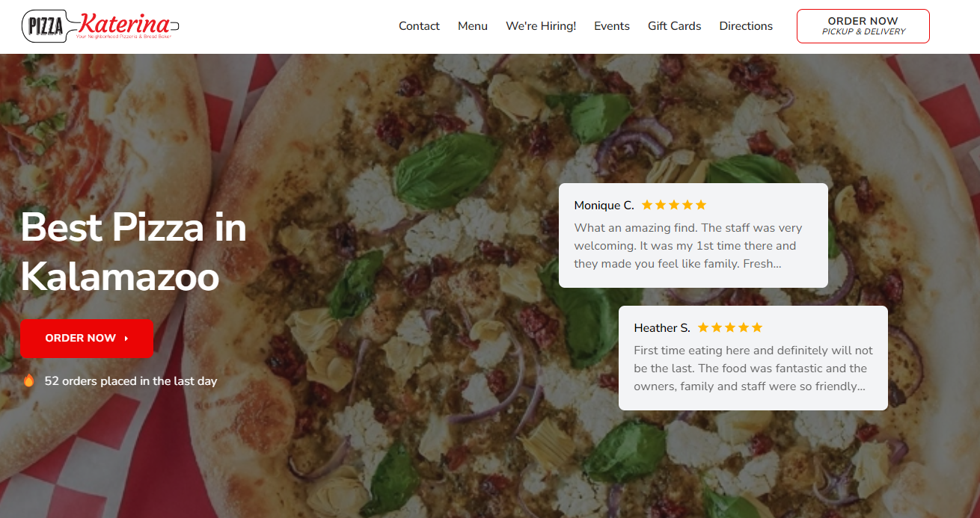The width and height of the screenshot is (980, 518).
Task: Click the 'Best Pizza in Kalamazoo' heading
Action: 133,252
